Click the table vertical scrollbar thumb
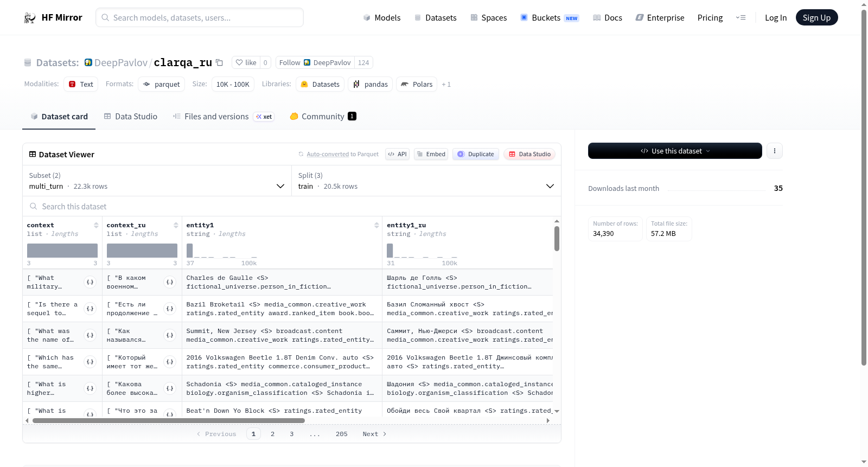The height and width of the screenshot is (467, 868). point(557,239)
